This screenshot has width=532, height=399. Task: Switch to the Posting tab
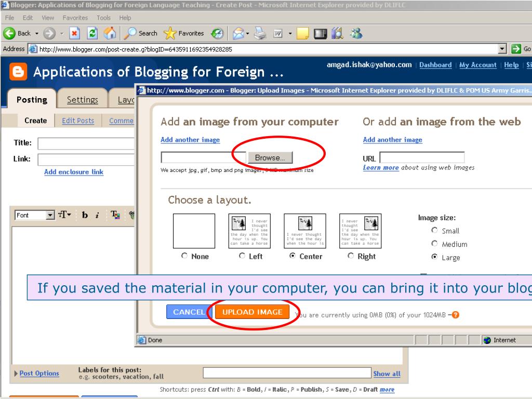(x=32, y=100)
